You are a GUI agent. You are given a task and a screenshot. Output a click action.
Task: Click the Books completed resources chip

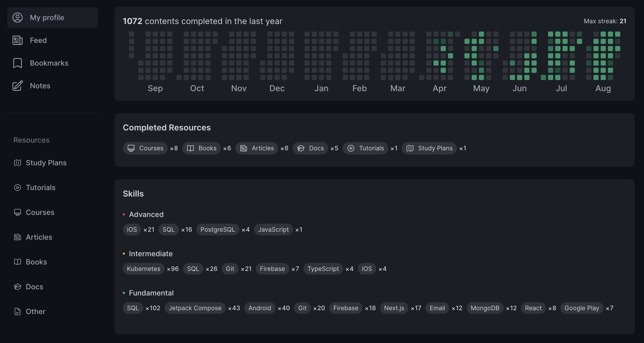click(x=201, y=148)
